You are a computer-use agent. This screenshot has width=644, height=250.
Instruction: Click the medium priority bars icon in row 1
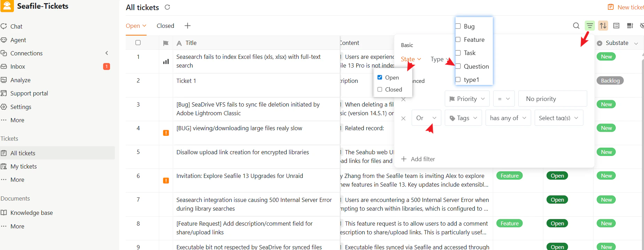click(166, 62)
